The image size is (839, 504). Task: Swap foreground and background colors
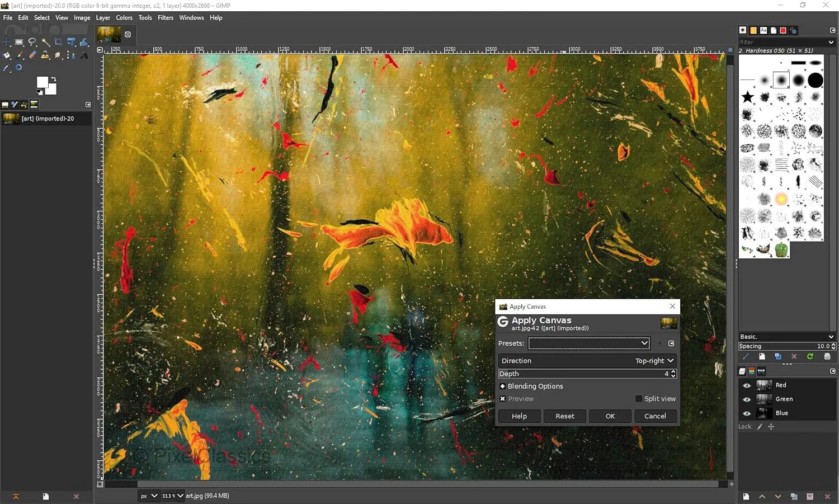point(54,78)
